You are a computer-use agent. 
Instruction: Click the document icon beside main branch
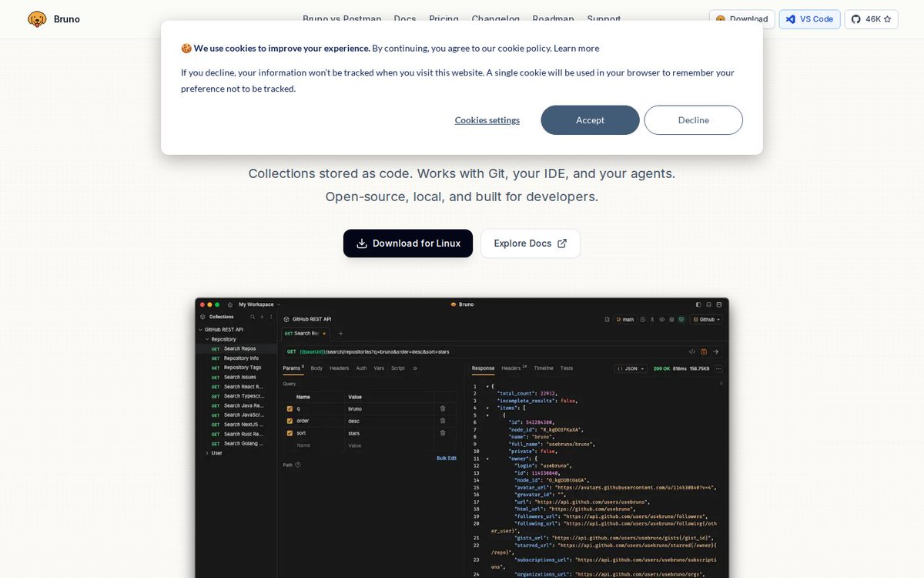click(607, 319)
